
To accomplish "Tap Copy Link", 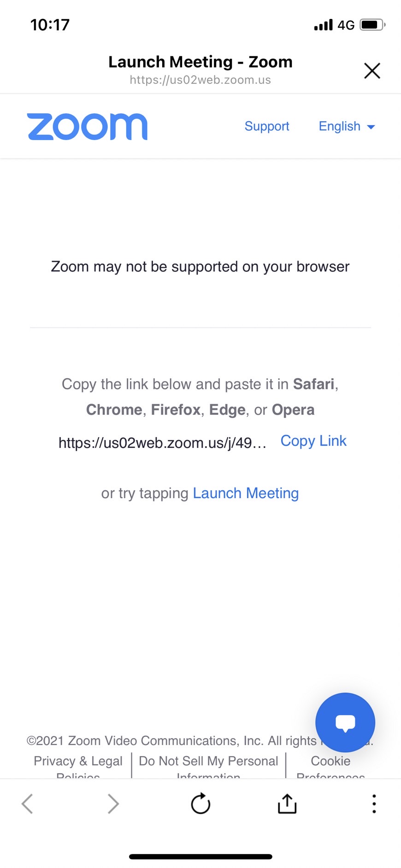I will [x=313, y=441].
